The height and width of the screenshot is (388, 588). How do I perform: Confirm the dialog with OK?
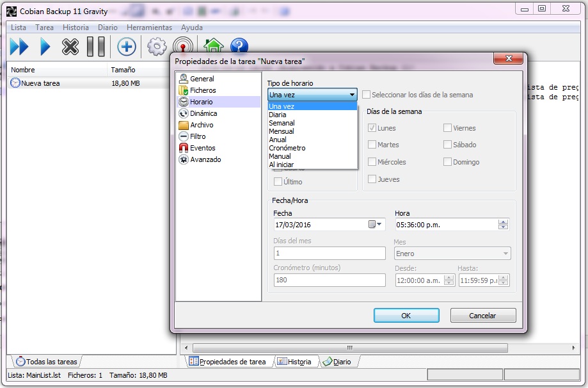(x=406, y=316)
